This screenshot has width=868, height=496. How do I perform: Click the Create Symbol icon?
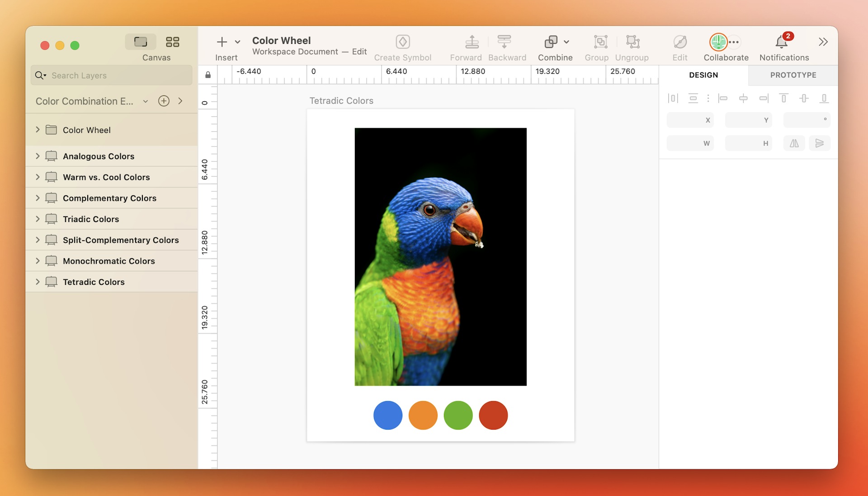(x=402, y=42)
